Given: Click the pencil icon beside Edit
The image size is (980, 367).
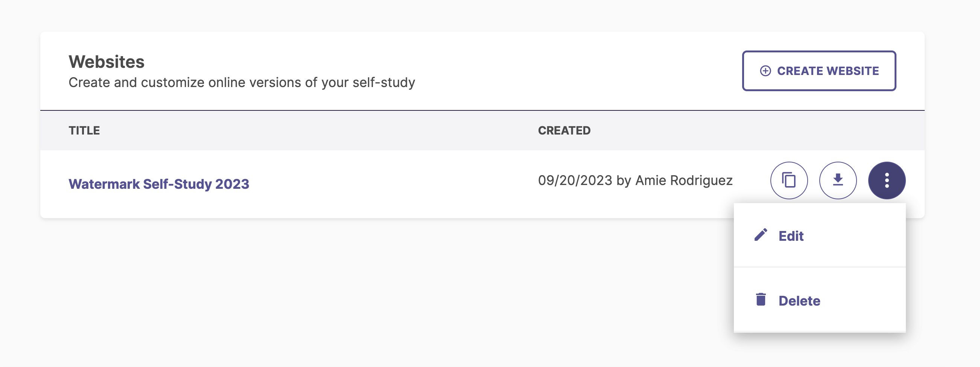Looking at the screenshot, I should (x=761, y=235).
